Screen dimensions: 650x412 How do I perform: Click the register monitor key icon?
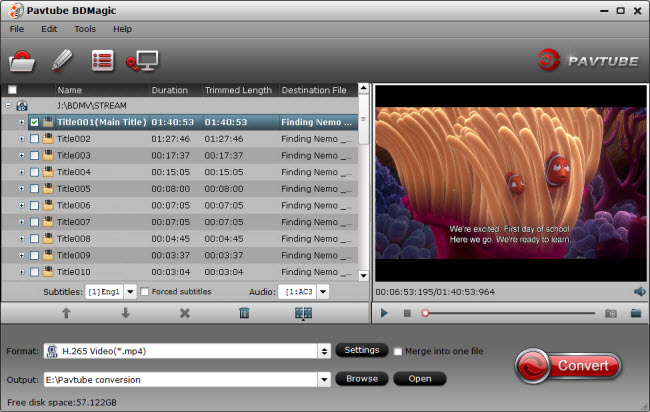coord(142,61)
